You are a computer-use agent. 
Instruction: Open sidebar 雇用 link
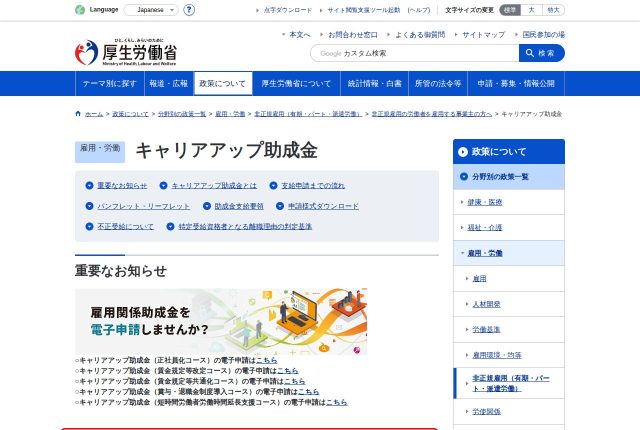[x=479, y=279]
